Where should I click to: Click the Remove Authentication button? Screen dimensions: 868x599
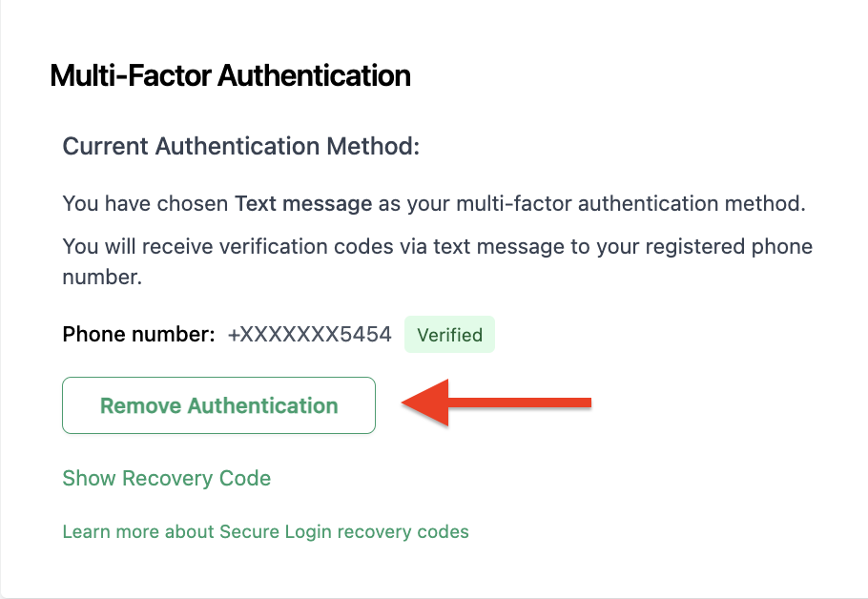coord(218,405)
